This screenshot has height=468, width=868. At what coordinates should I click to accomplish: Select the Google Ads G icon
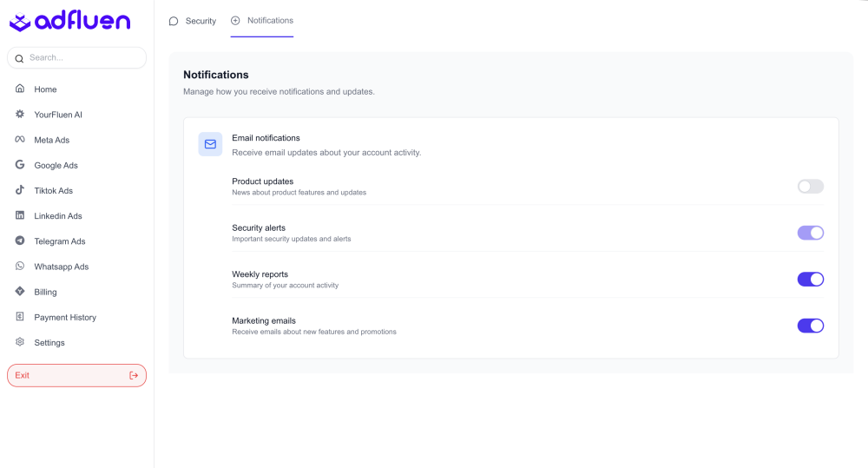tap(20, 165)
